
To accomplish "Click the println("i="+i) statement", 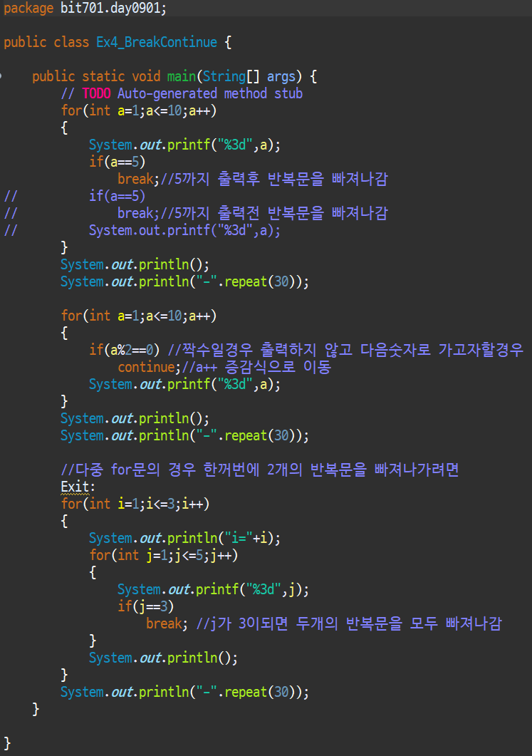I will [184, 539].
